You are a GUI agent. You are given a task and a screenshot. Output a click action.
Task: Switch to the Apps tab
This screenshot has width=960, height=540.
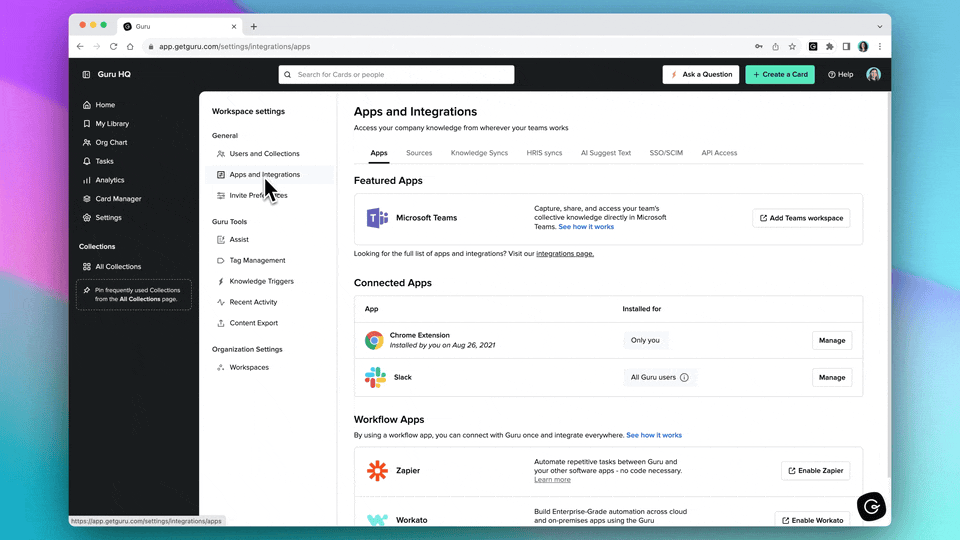pos(379,153)
